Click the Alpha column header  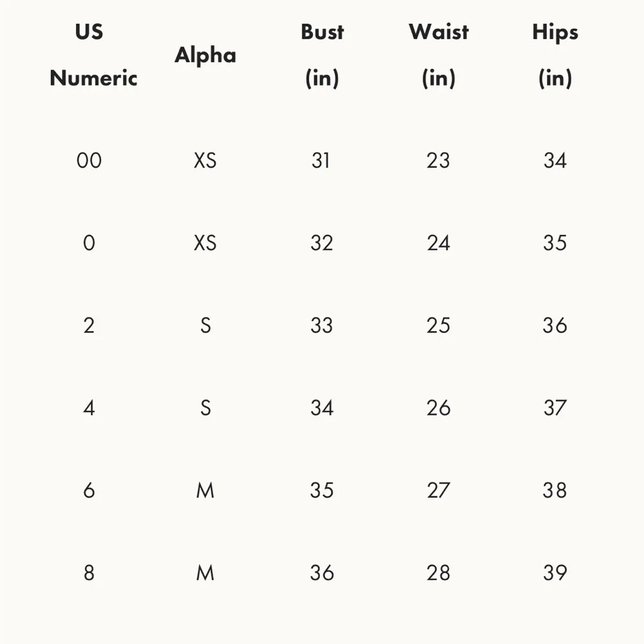coord(205,55)
